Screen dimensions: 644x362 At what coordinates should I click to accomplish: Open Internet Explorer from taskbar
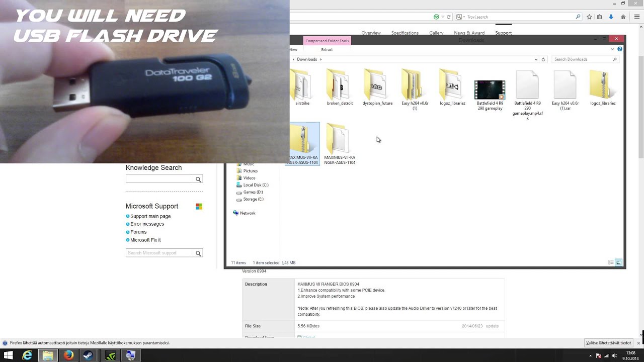coord(27,355)
